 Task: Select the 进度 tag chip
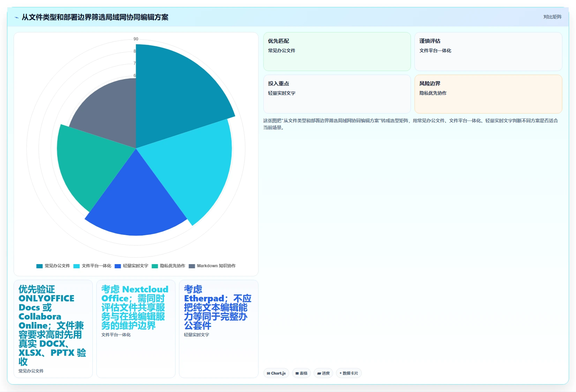(x=323, y=373)
